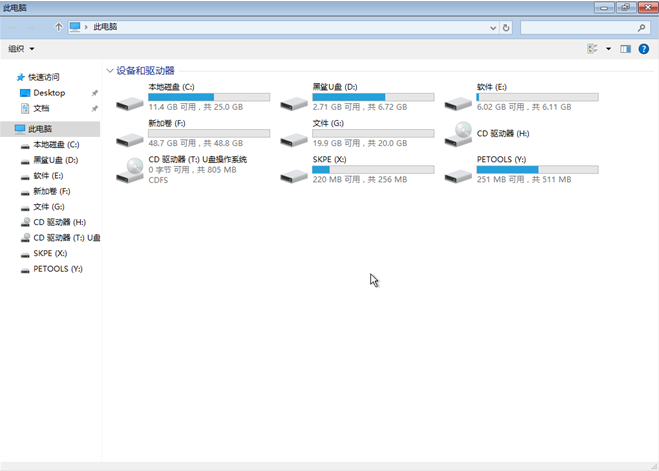
Task: Select the PETOOLS (Y:) drive icon
Action: click(459, 174)
